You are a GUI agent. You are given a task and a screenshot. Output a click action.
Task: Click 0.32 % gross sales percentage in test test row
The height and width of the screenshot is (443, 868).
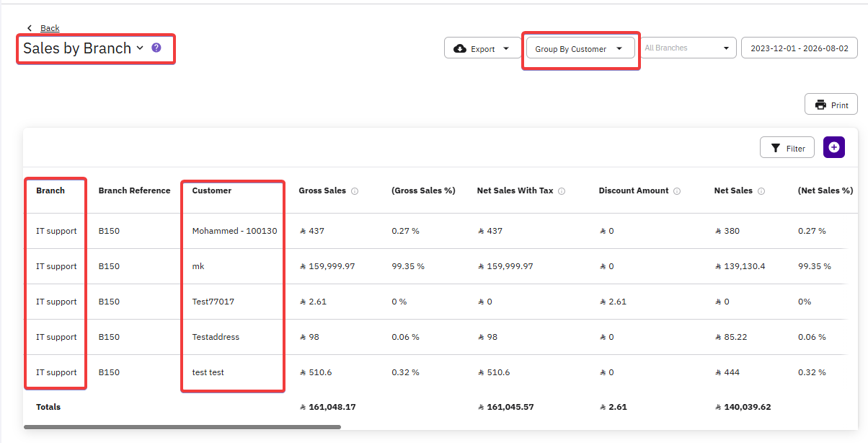click(405, 372)
